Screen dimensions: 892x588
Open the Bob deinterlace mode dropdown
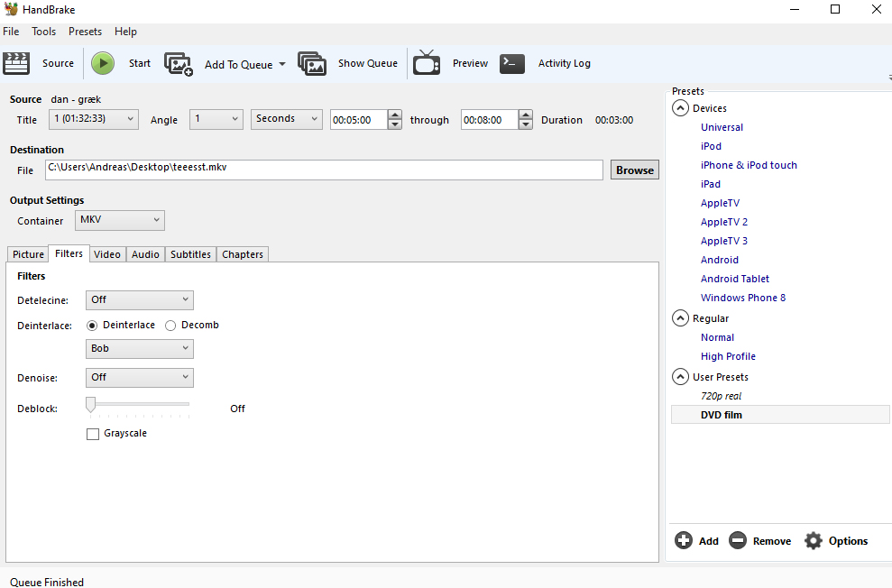pyautogui.click(x=140, y=349)
